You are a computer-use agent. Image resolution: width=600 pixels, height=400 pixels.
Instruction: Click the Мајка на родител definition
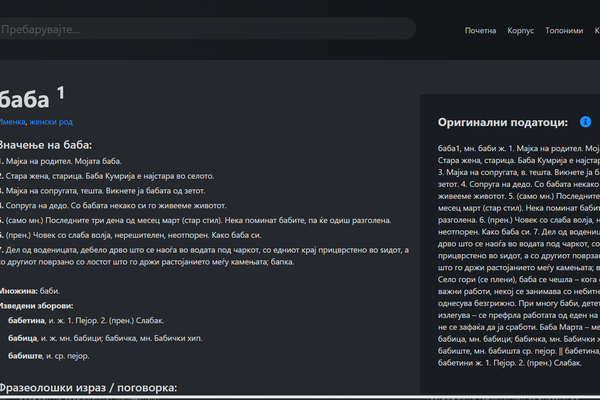[50, 160]
